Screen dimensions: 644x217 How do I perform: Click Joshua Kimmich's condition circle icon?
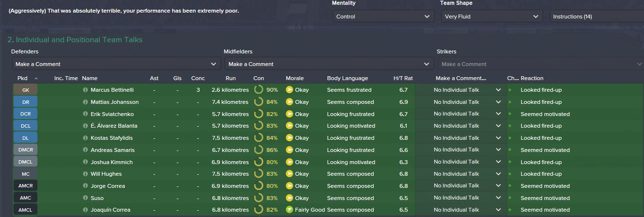click(x=259, y=162)
